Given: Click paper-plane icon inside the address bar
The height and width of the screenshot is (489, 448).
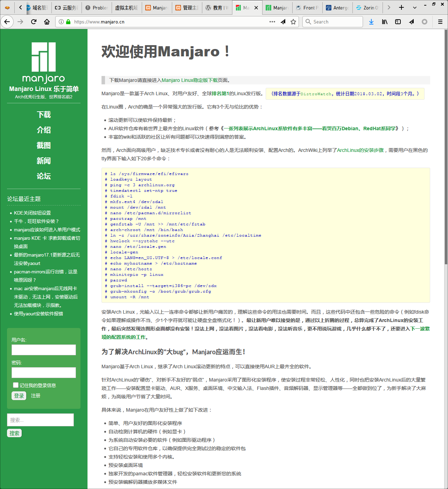Looking at the screenshot, I should coord(283,22).
